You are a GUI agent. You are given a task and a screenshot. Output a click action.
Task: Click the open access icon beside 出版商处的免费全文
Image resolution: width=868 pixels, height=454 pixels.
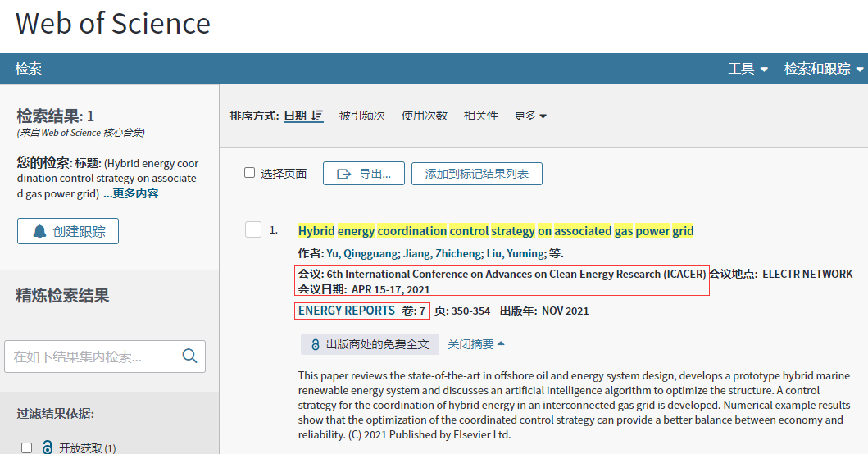315,344
